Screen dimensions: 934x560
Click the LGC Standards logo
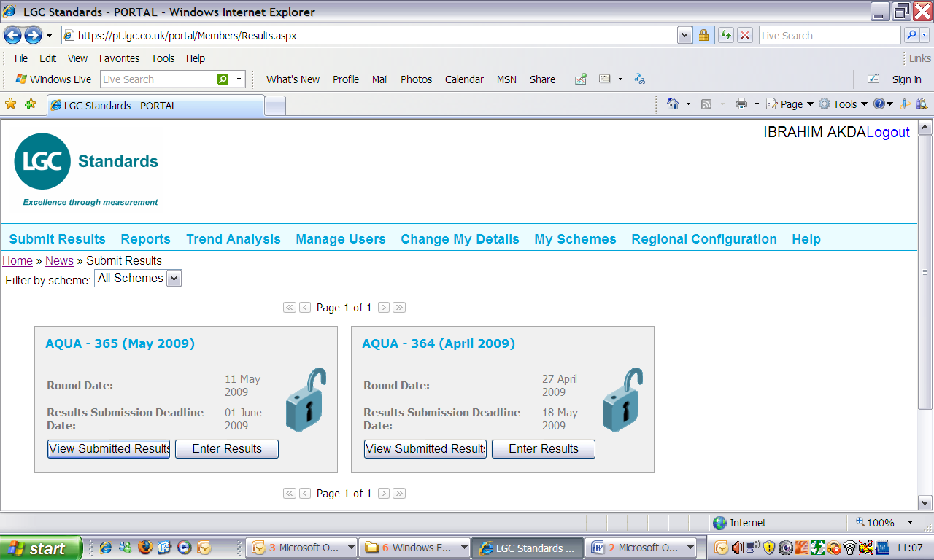click(x=86, y=169)
